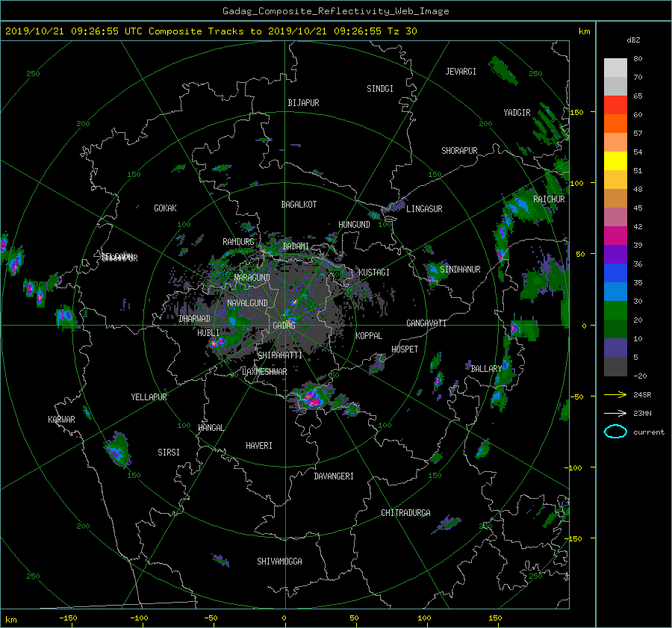This screenshot has height=628, width=672.
Task: Click the -150 value on bottom km axis
Action: pyautogui.click(x=68, y=618)
